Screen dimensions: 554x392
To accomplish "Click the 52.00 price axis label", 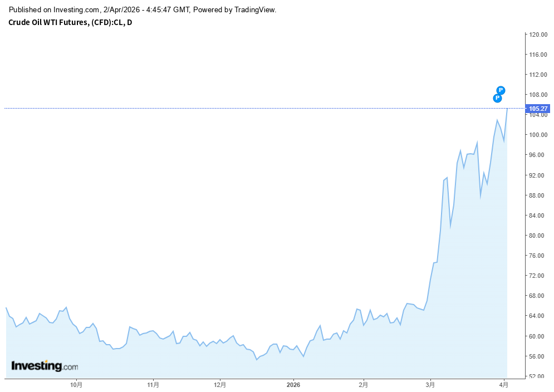I will pyautogui.click(x=538, y=376).
